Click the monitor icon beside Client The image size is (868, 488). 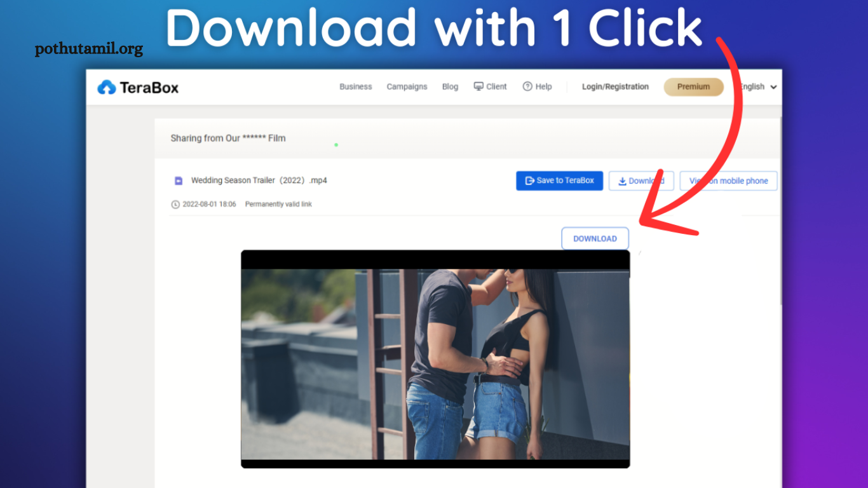(x=478, y=86)
